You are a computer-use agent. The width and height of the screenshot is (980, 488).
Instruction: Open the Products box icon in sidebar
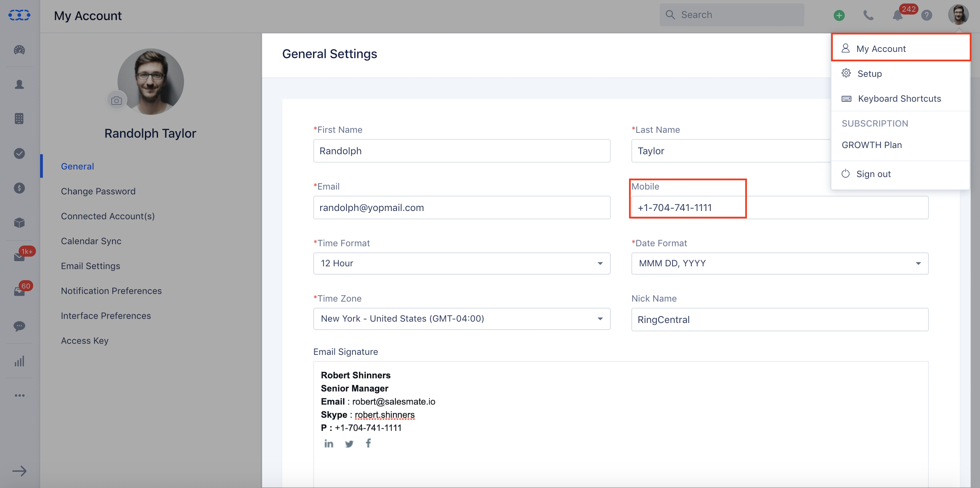19,223
